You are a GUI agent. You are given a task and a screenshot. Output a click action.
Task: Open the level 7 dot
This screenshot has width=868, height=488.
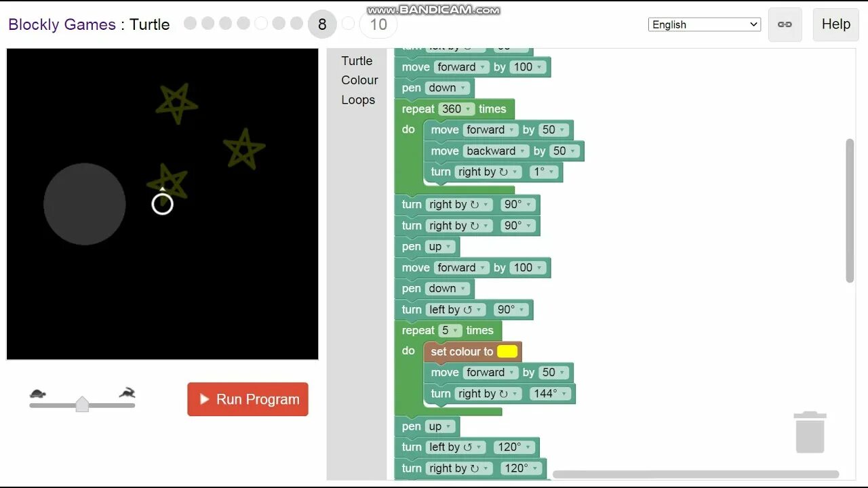pyautogui.click(x=296, y=24)
